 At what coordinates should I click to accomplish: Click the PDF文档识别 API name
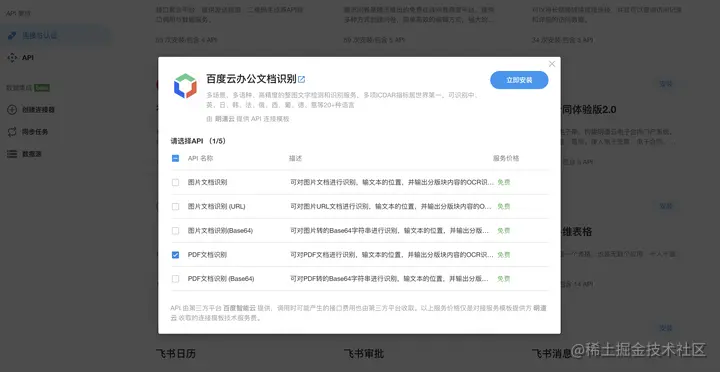coord(207,255)
